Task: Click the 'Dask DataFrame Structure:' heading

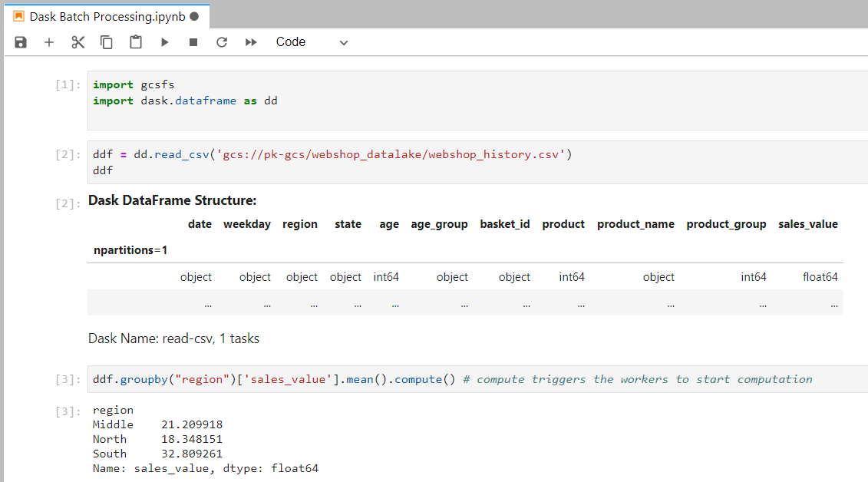Action: point(172,200)
